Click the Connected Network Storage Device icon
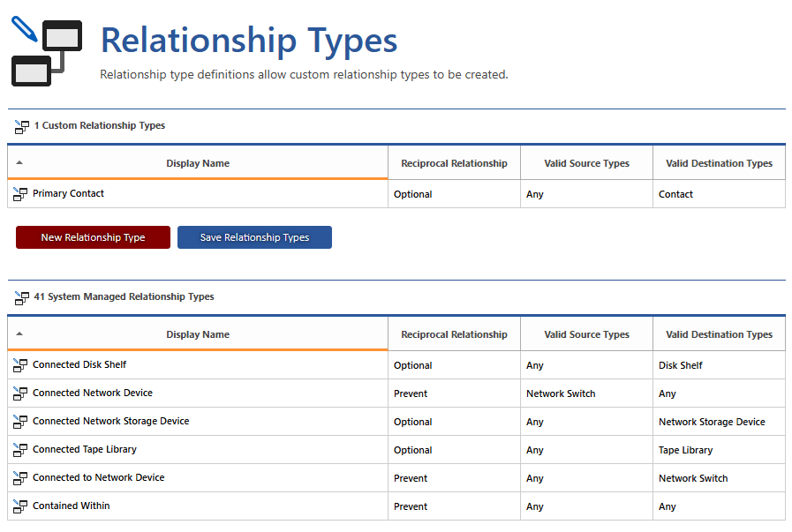792x532 pixels. click(x=20, y=422)
